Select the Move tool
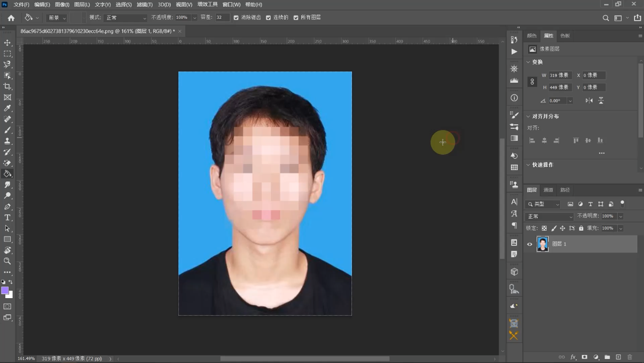 click(x=7, y=43)
